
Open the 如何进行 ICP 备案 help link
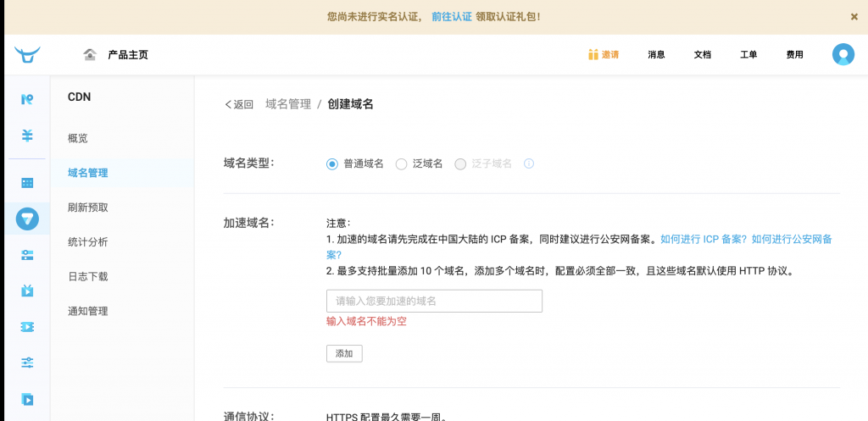[x=704, y=240]
